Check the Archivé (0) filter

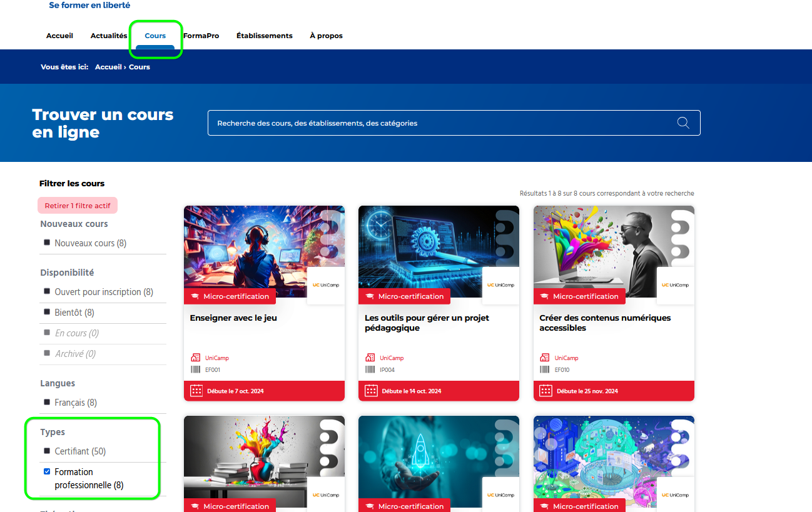(x=47, y=353)
